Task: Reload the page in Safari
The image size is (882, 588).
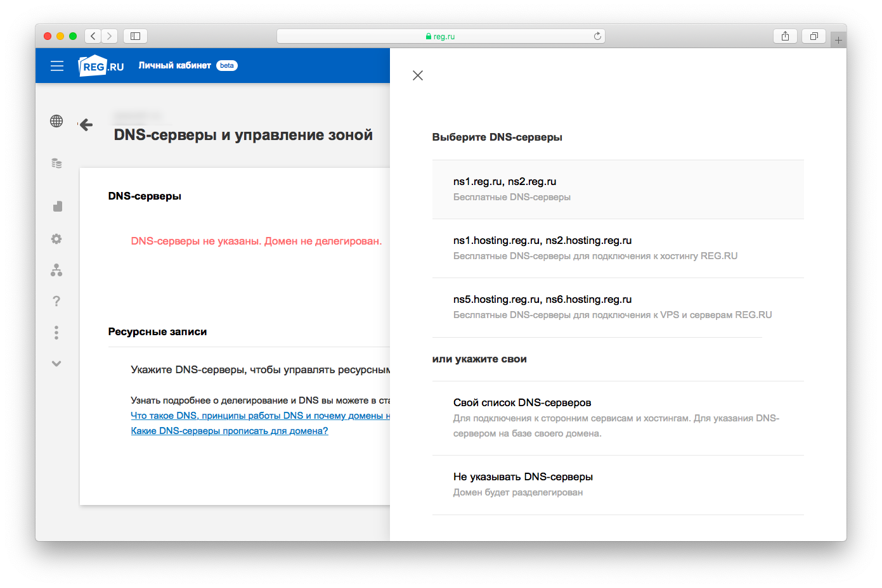Action: coord(597,36)
